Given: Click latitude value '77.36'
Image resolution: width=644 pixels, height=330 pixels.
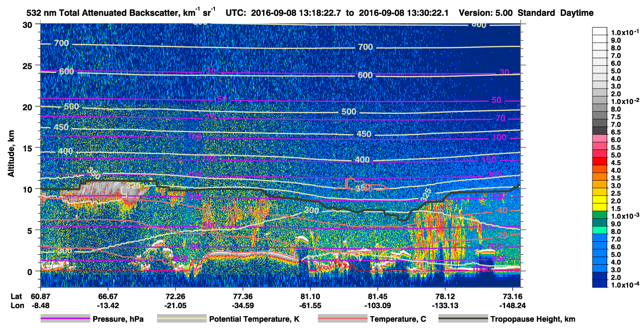Looking at the screenshot, I should pos(243,296).
